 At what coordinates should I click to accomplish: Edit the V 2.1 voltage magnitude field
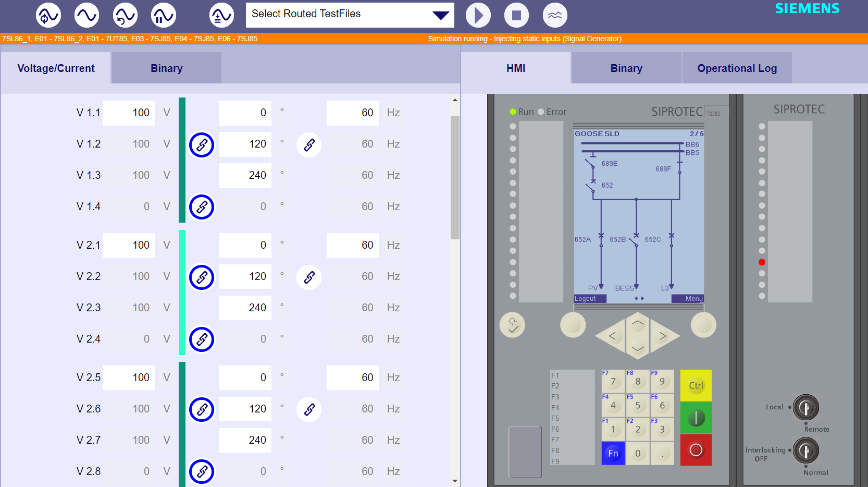(x=129, y=245)
